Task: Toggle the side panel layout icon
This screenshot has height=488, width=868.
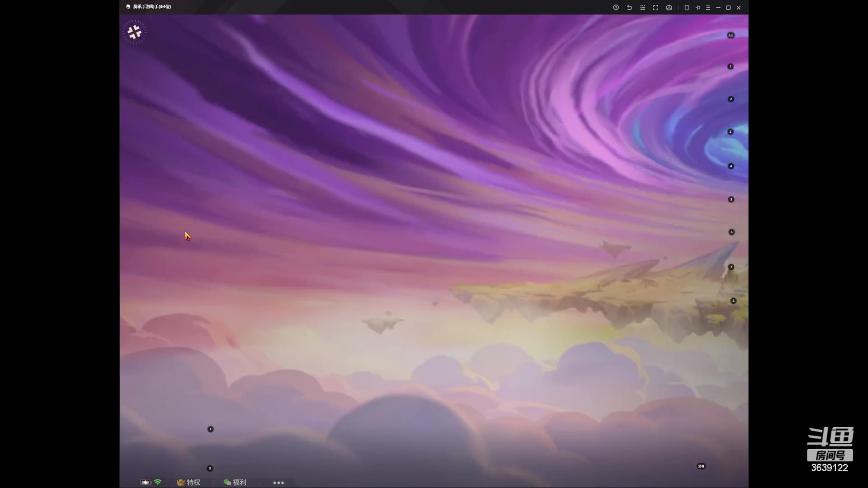Action: tap(687, 8)
